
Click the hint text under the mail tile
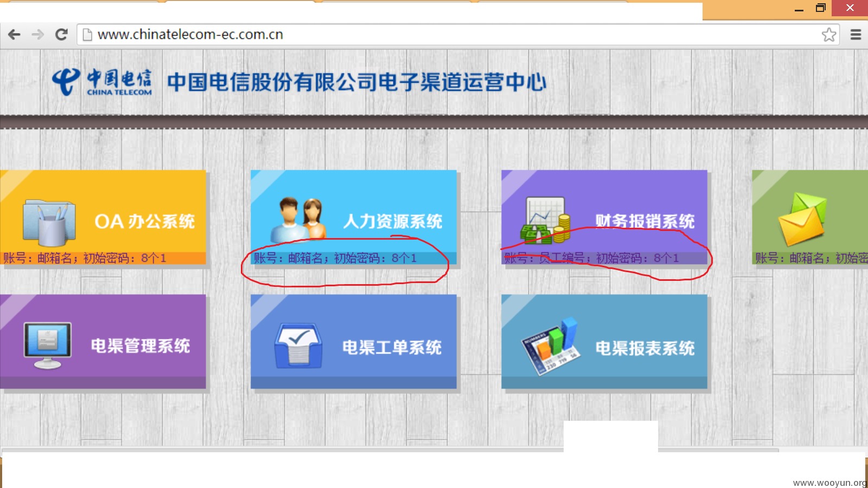(x=811, y=258)
